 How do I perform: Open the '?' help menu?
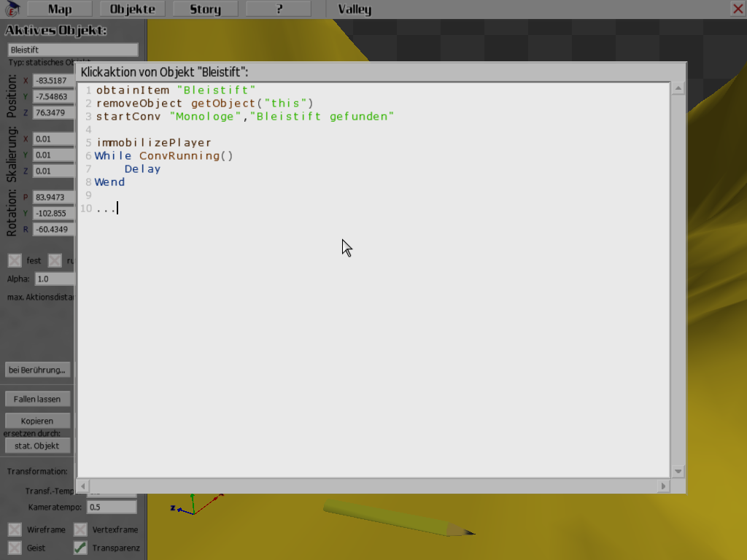pos(278,9)
